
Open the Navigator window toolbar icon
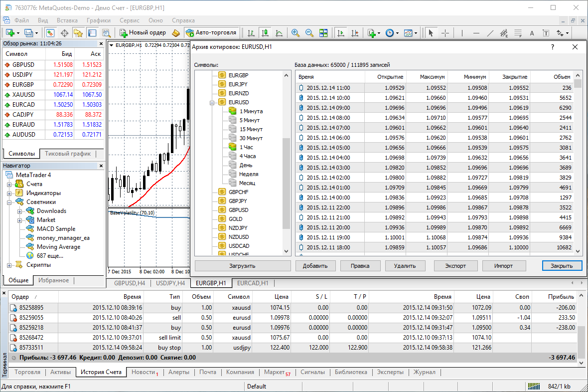click(x=78, y=33)
